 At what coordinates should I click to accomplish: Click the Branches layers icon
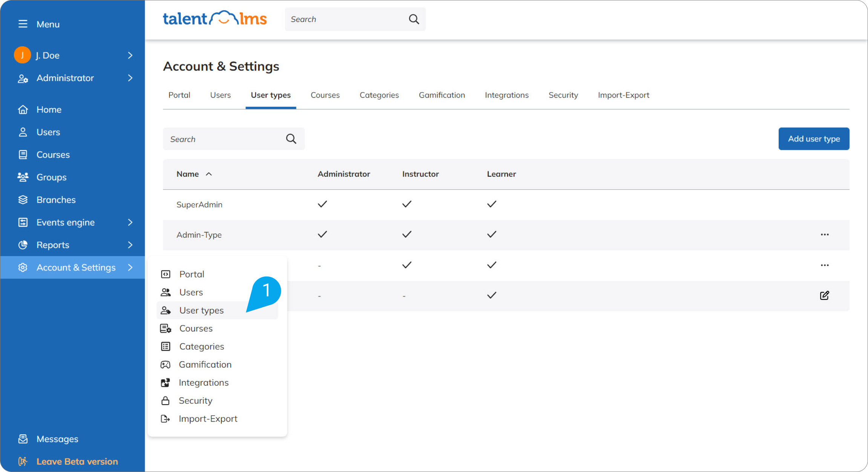pyautogui.click(x=23, y=200)
